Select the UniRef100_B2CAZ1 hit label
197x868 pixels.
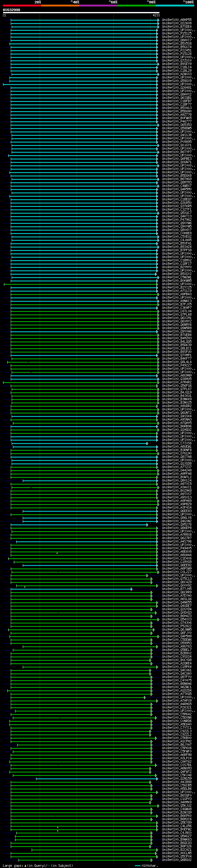pyautogui.click(x=176, y=850)
